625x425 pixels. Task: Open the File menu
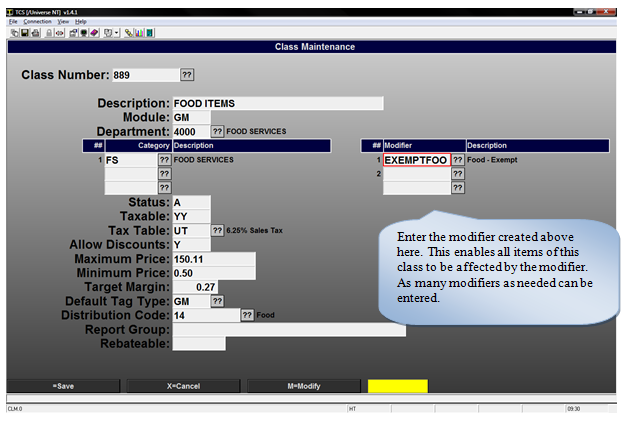pos(13,21)
